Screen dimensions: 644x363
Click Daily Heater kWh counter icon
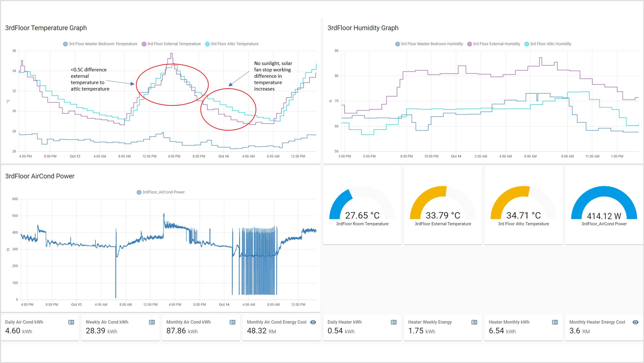coord(394,322)
